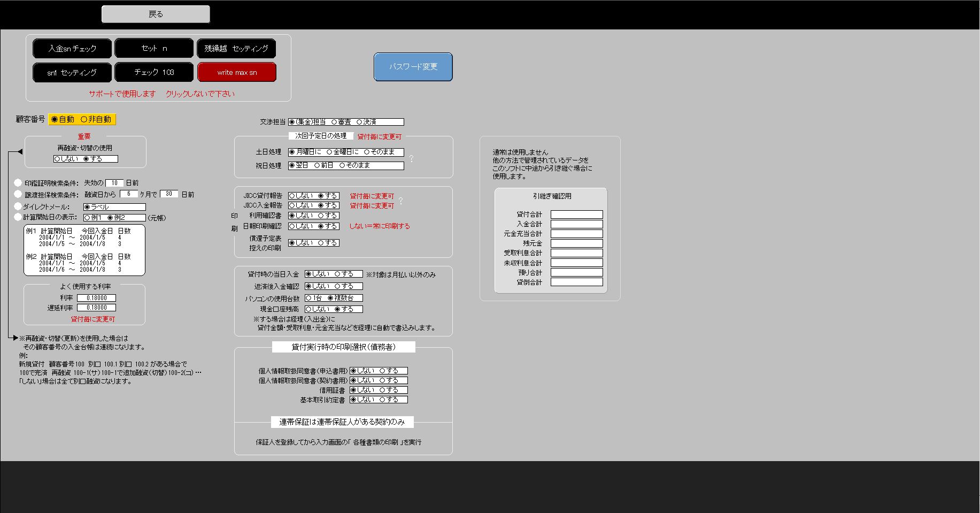Click the round help icon beside 計算開始日の表示
This screenshot has height=513, width=980.
point(18,217)
